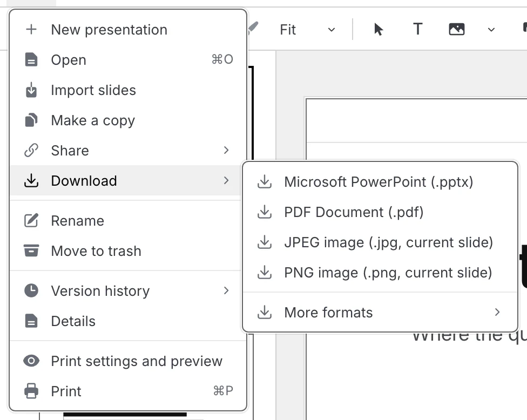The image size is (527, 420).
Task: Click the printer icon beside Print
Action: point(31,391)
